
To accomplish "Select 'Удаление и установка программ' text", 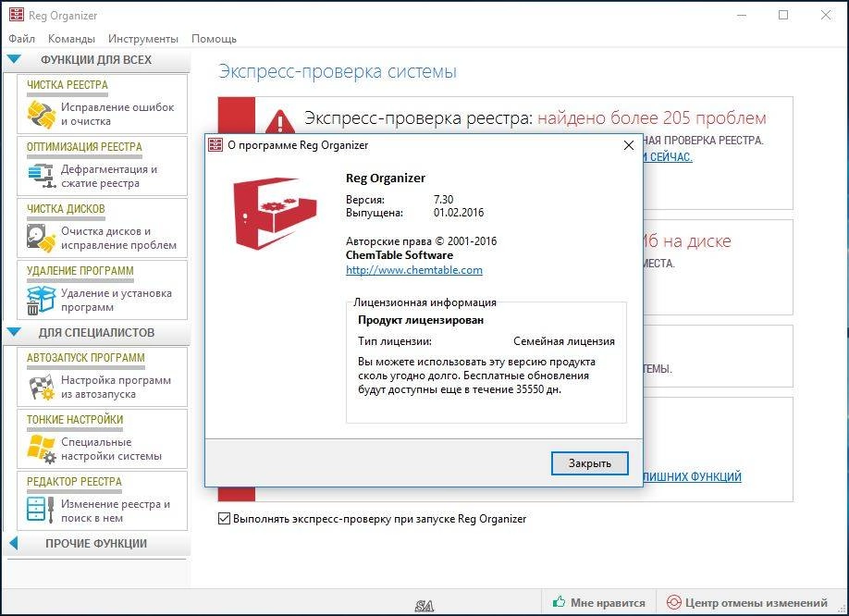I will click(x=116, y=300).
